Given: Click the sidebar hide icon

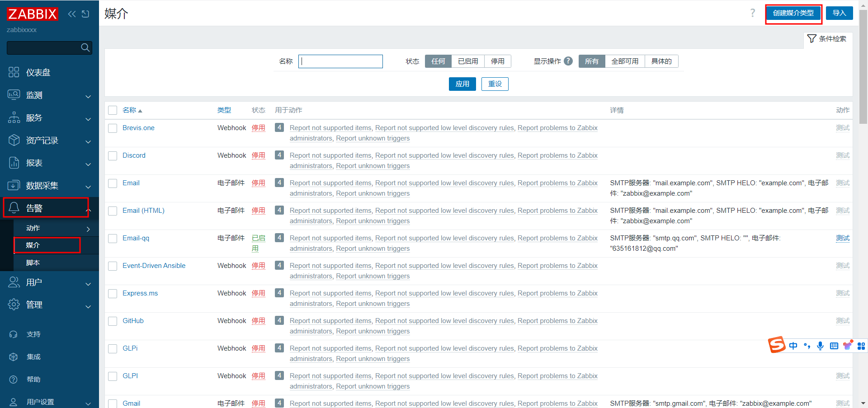Looking at the screenshot, I should (85, 14).
